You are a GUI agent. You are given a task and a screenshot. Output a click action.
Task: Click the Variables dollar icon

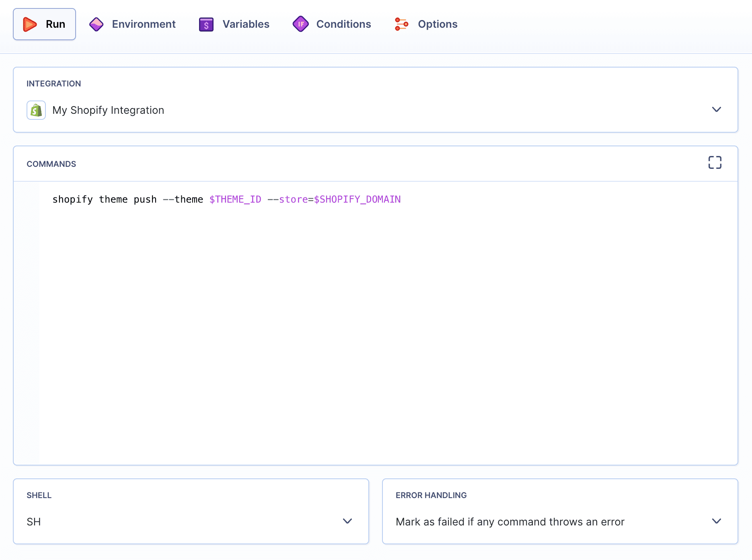pos(205,24)
